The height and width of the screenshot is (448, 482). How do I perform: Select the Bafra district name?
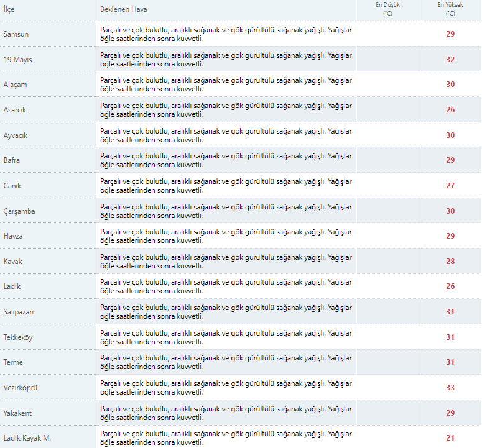click(x=12, y=160)
